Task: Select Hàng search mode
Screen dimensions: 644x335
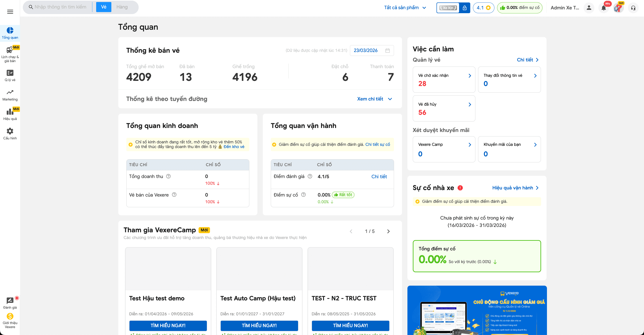Action: click(122, 7)
